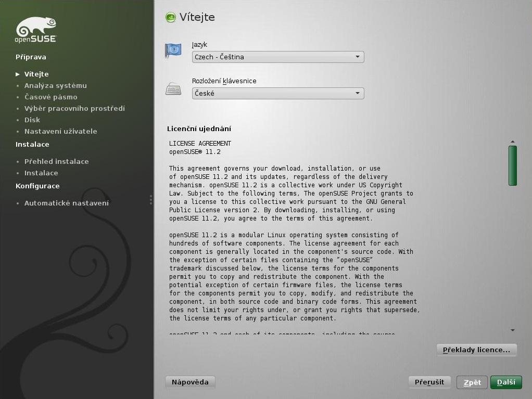Click the green icon beside Vítejte heading
Viewport: 532px width, 399px height.
171,17
